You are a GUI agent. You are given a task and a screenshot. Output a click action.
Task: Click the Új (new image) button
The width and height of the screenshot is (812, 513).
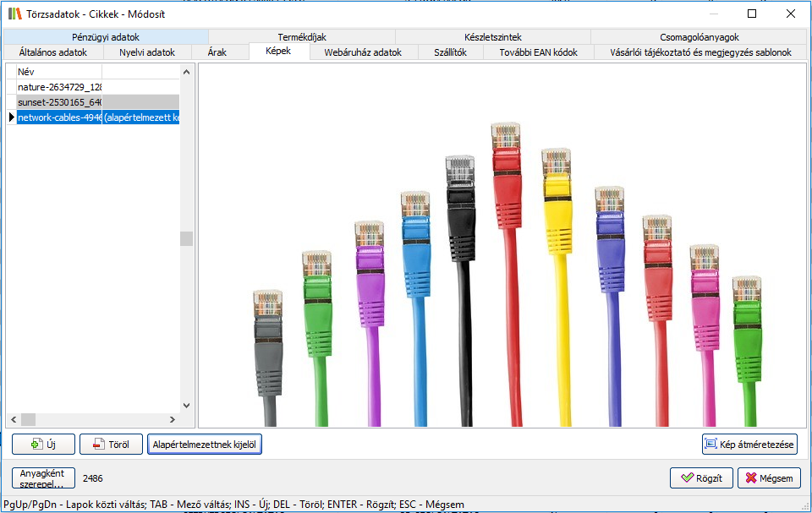point(43,444)
